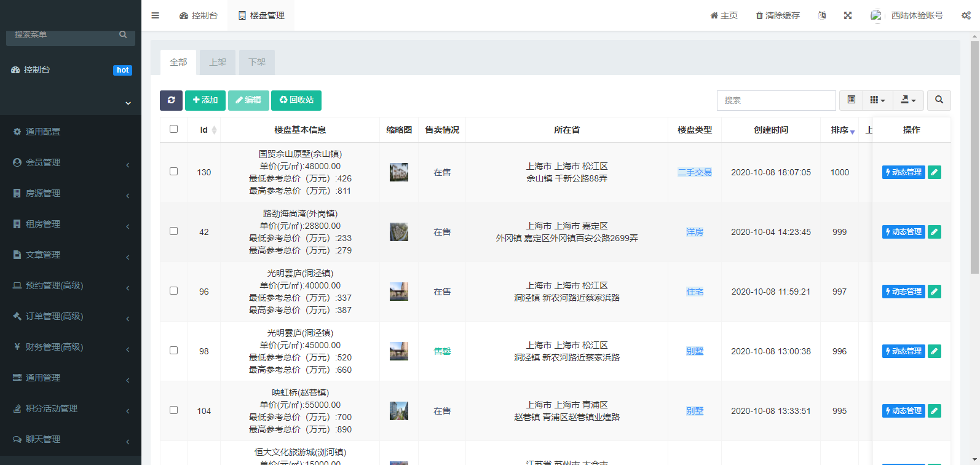980x465 pixels.
Task: Click the language switch icon in top bar
Action: (x=822, y=15)
